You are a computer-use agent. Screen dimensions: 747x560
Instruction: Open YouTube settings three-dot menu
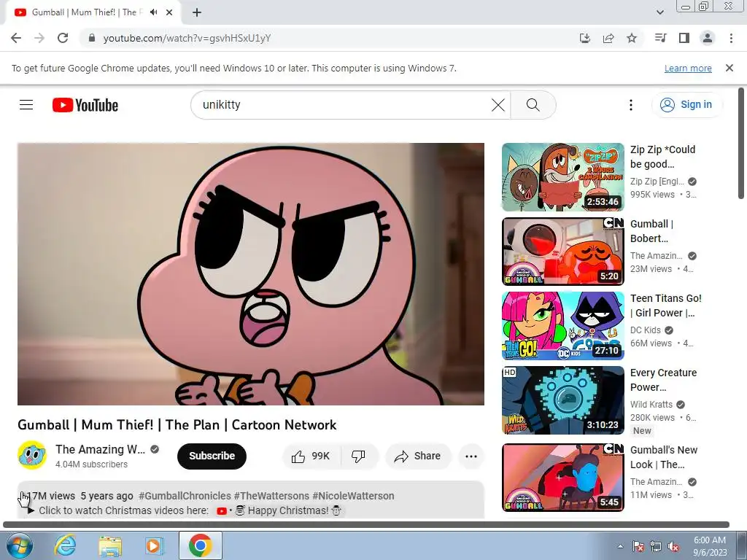pyautogui.click(x=631, y=105)
